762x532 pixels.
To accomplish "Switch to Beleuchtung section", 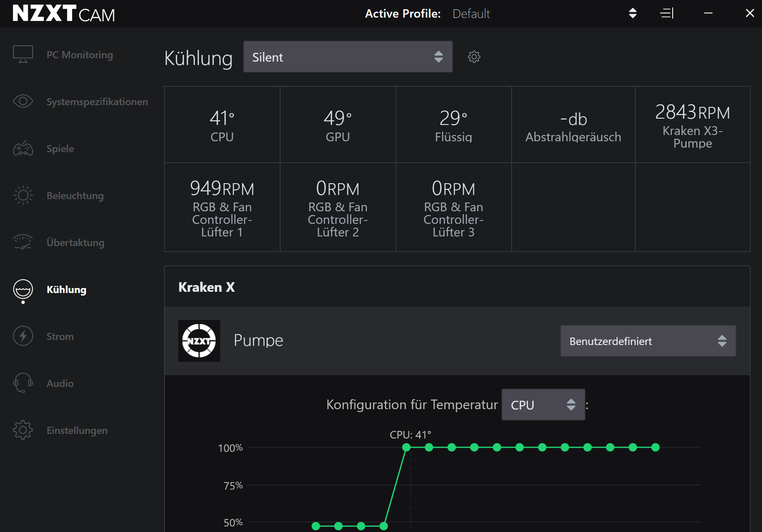I will tap(75, 196).
